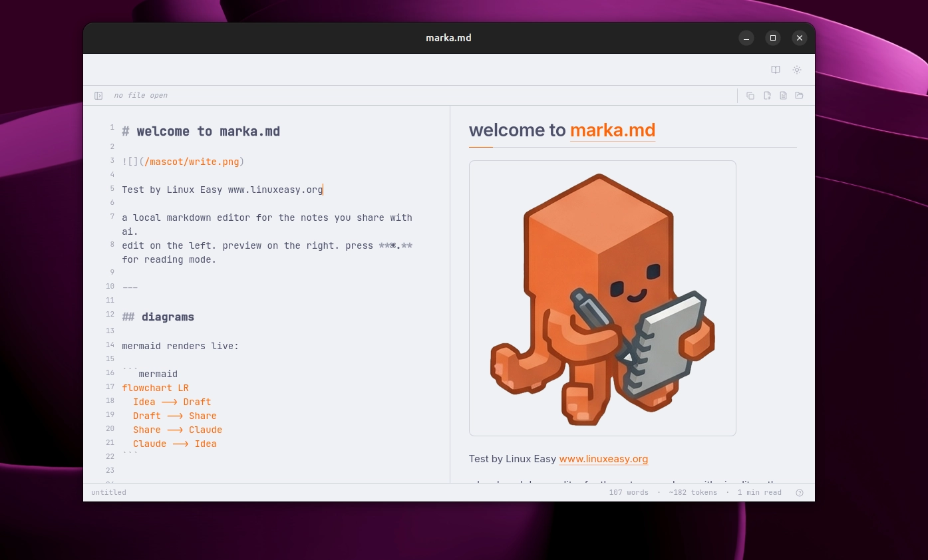Click the line number 12 in gutter
Viewport: 928px width, 560px height.
pyautogui.click(x=110, y=315)
